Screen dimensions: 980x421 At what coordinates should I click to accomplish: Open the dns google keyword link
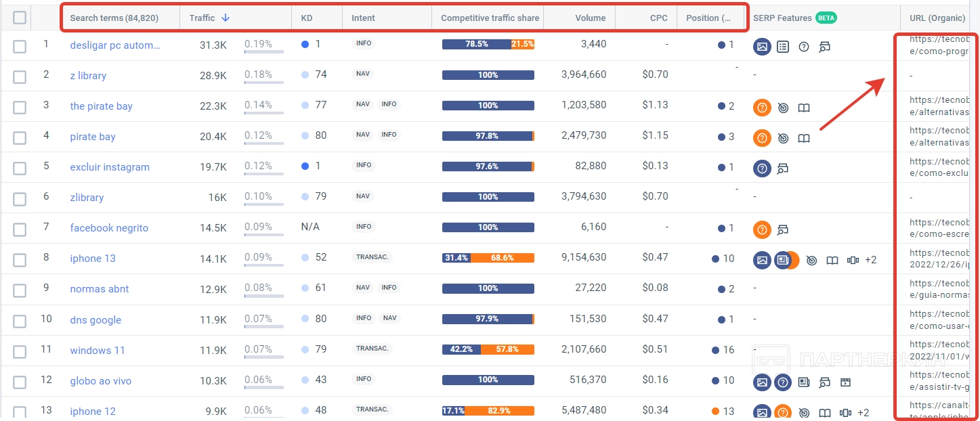point(95,320)
